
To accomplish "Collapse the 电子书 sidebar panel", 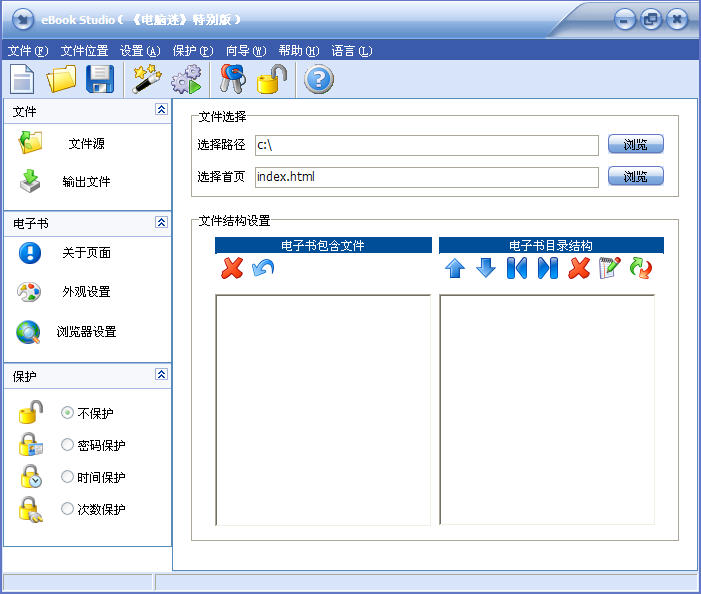I will point(160,222).
